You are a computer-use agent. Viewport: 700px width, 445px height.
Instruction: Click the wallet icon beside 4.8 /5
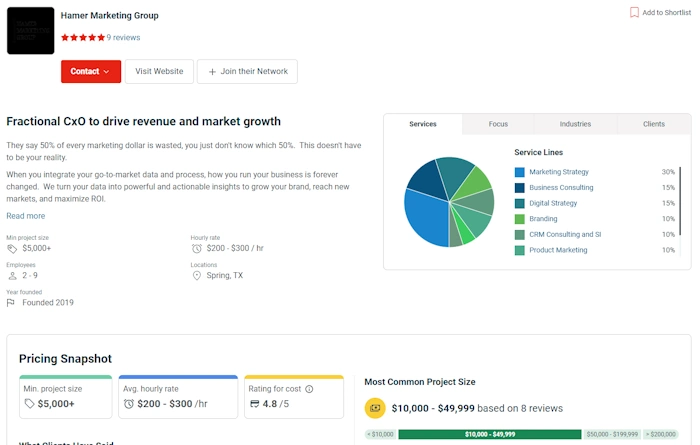tap(254, 404)
